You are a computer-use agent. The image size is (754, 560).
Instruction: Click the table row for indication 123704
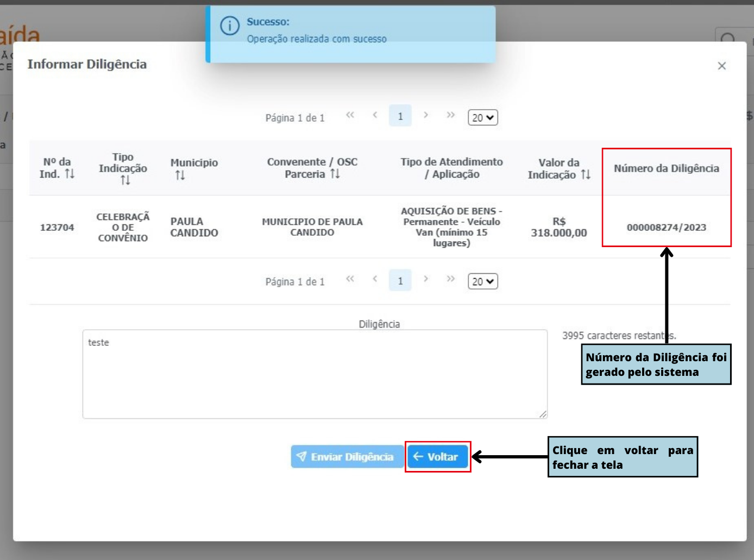[312, 227]
